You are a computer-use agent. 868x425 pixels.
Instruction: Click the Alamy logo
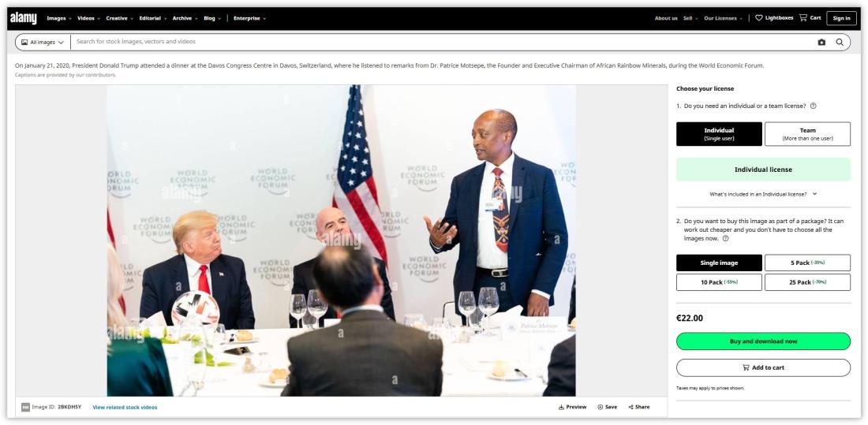[23, 18]
